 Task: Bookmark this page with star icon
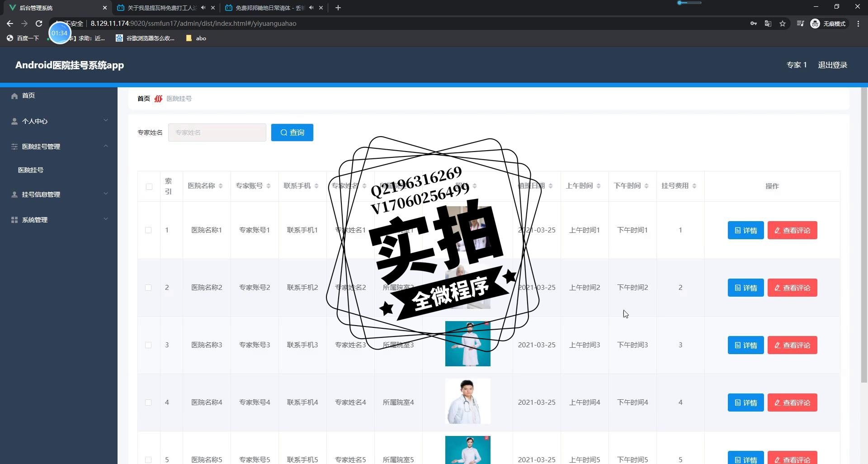click(783, 24)
